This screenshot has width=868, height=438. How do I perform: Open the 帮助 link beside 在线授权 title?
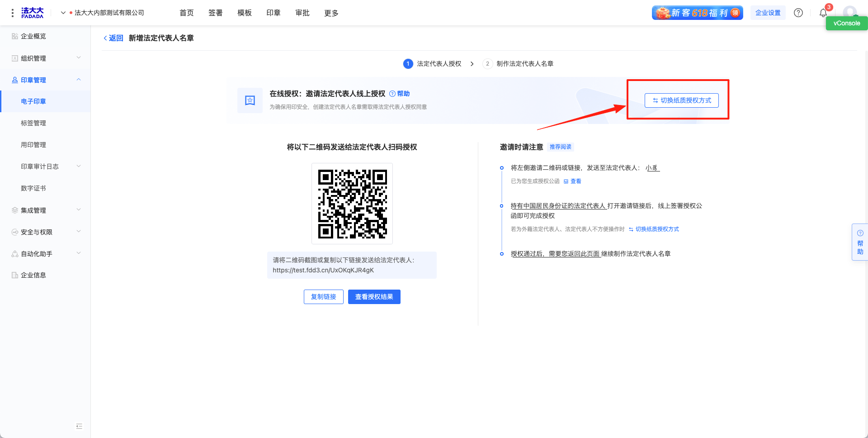[400, 94]
